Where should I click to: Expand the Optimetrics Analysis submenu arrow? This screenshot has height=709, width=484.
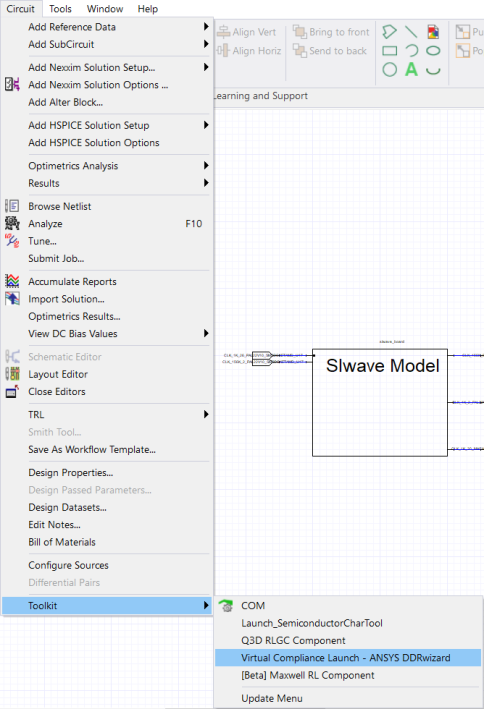tap(206, 165)
